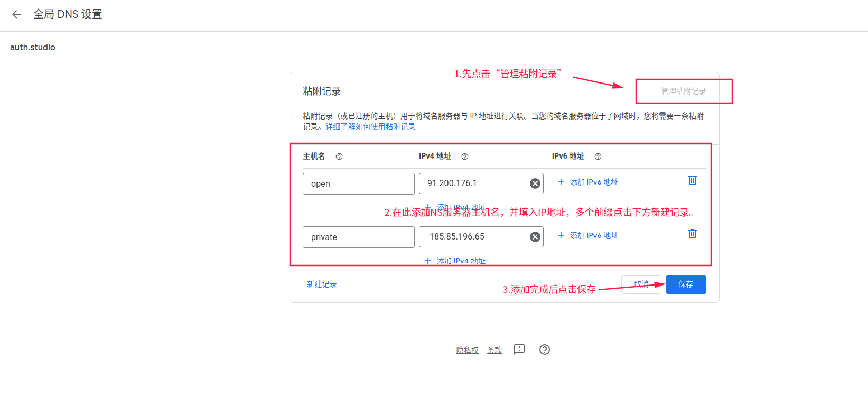Delete the private host record

click(x=692, y=234)
